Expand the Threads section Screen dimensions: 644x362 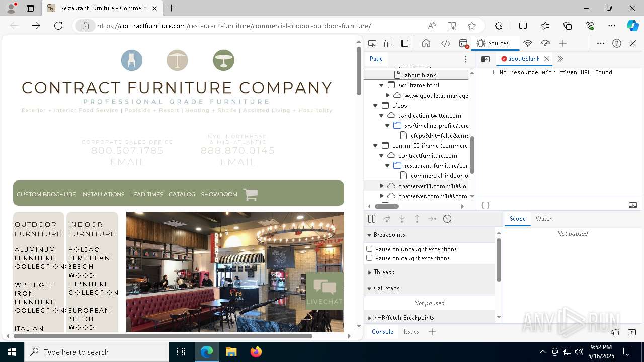pyautogui.click(x=369, y=272)
